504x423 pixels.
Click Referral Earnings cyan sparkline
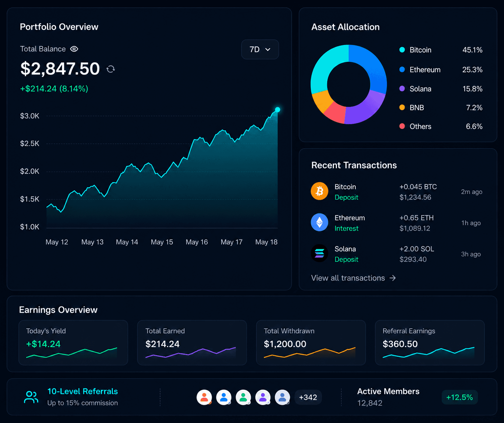[429, 353]
